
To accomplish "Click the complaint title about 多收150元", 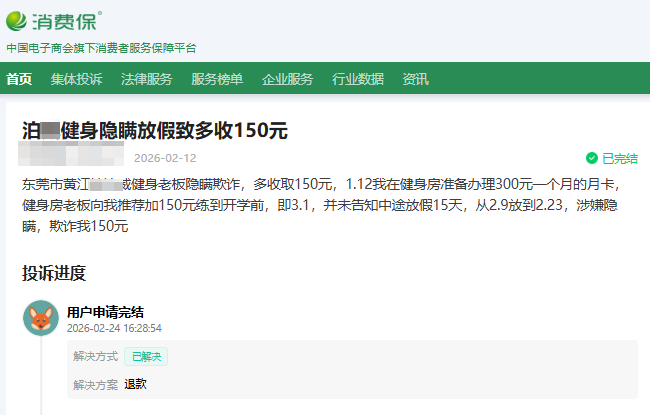I will [155, 131].
